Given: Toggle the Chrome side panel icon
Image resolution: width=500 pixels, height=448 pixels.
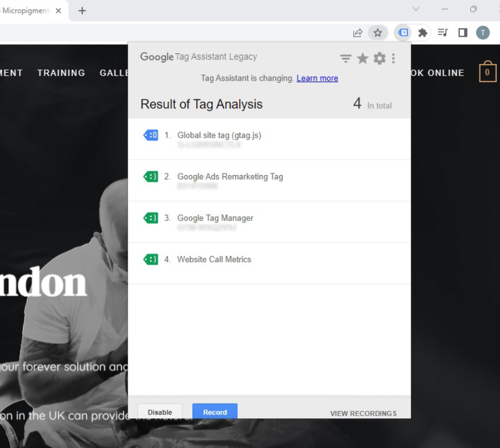Looking at the screenshot, I should pos(463,33).
